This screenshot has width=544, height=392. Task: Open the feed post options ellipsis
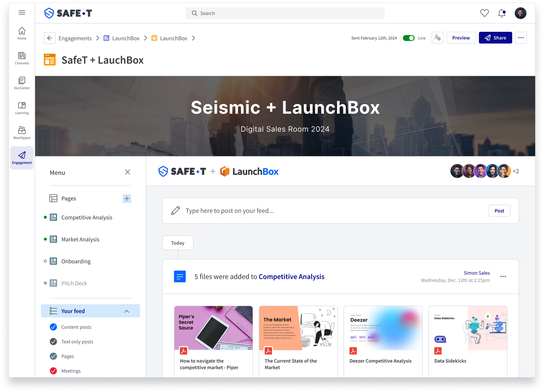[503, 276]
